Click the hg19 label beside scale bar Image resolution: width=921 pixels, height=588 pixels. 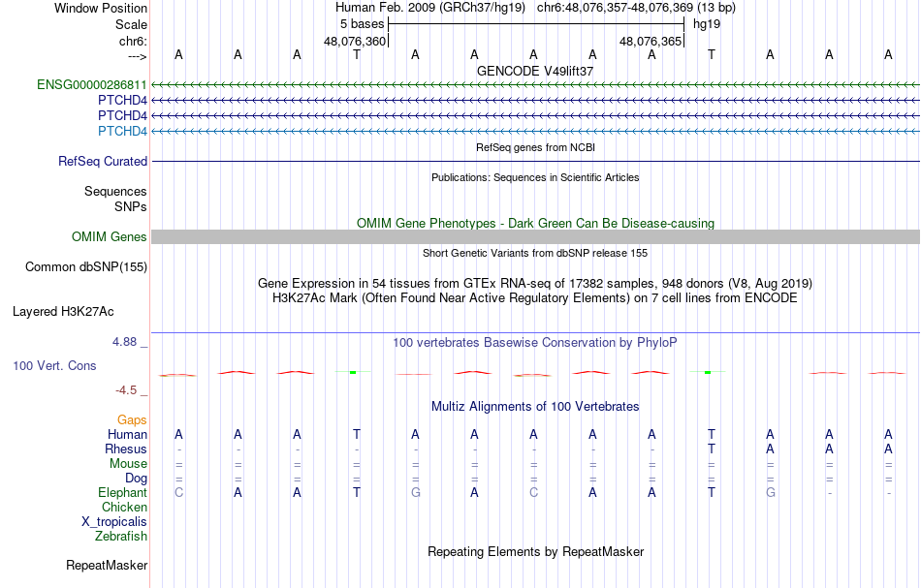pyautogui.click(x=707, y=24)
